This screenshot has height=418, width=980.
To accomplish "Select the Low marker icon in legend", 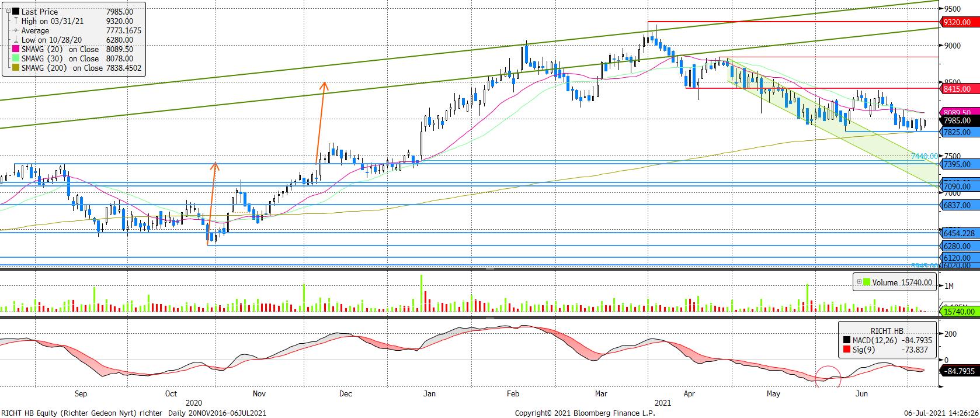I will coord(15,40).
